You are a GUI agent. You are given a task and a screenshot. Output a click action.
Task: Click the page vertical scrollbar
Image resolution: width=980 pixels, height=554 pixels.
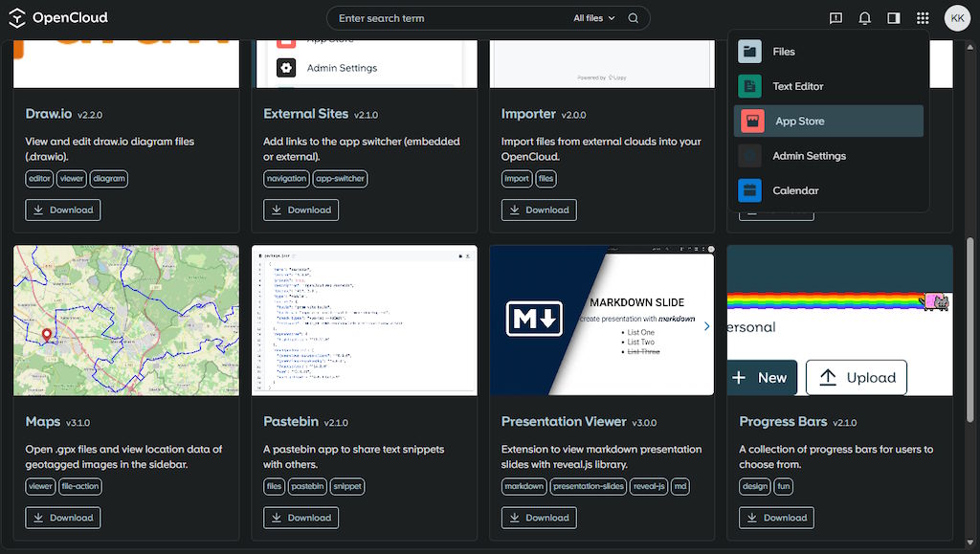click(x=970, y=329)
